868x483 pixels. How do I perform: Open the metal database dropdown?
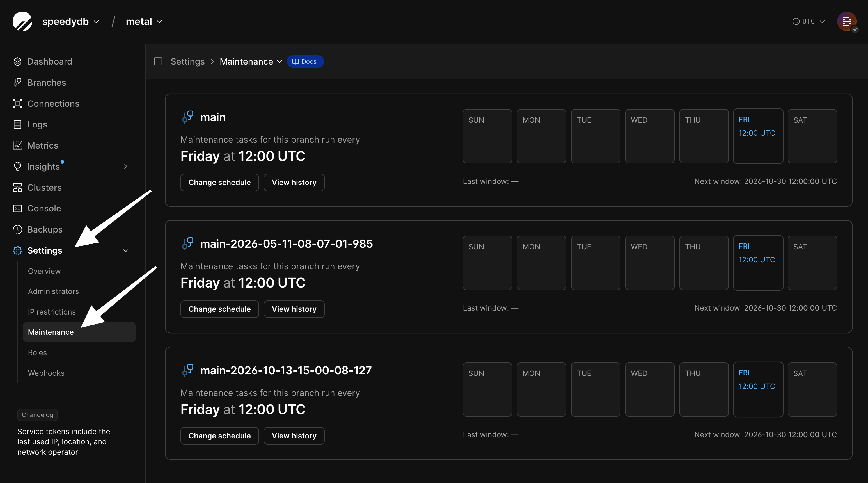(144, 21)
